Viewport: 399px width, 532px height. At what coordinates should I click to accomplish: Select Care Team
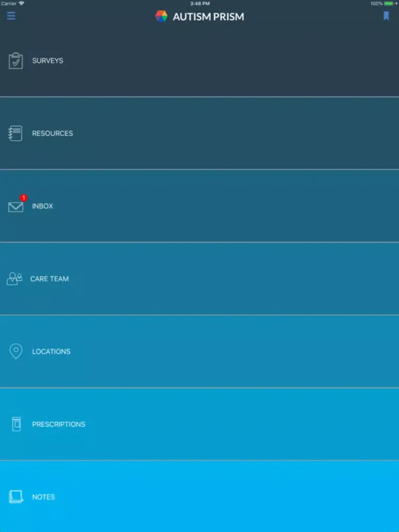199,279
